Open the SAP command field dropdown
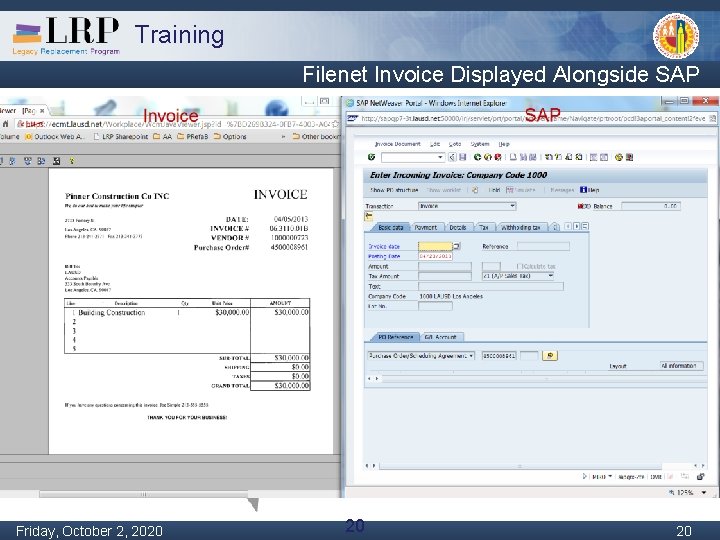 tap(440, 158)
